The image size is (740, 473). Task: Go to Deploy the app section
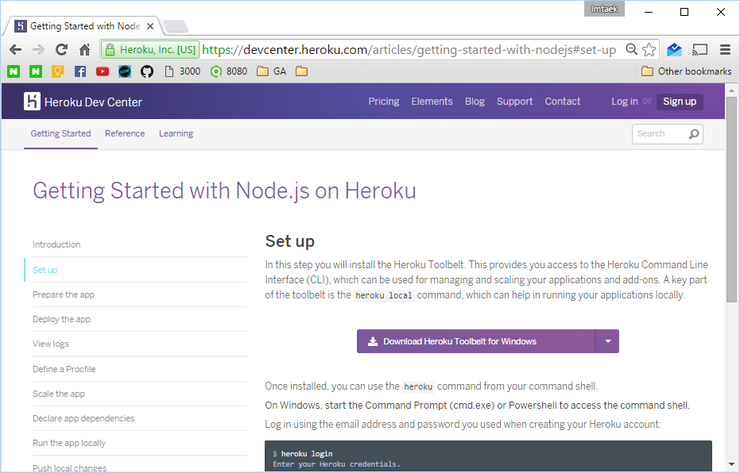61,319
